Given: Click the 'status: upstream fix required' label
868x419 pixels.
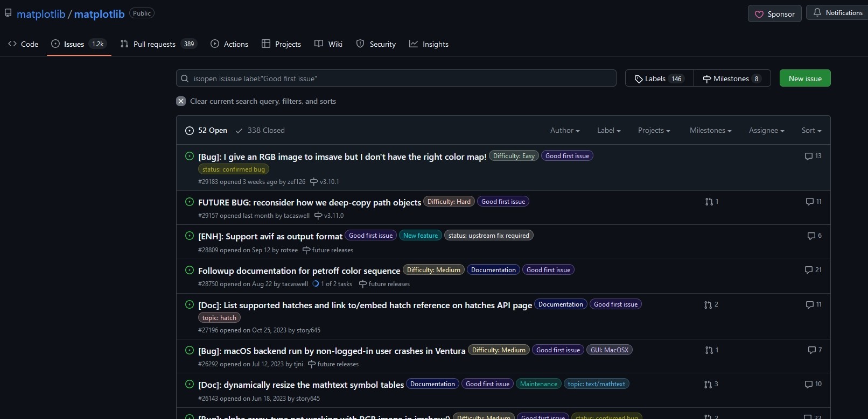Looking at the screenshot, I should 489,236.
